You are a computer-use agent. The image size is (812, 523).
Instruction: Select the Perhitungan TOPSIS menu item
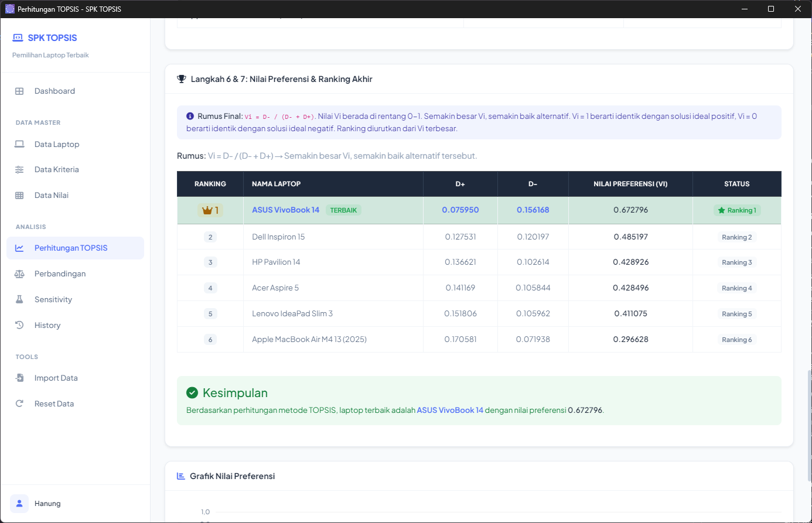click(x=75, y=248)
